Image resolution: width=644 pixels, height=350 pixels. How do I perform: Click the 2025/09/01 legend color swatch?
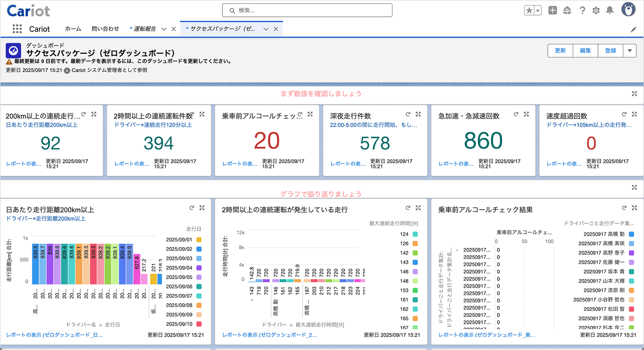199,240
